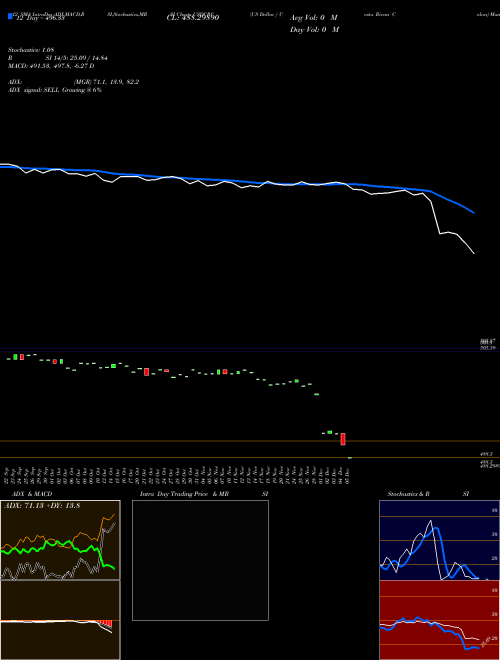The image size is (500, 660).
Task: Click the 488.3 price axis label
Action: 487,455
